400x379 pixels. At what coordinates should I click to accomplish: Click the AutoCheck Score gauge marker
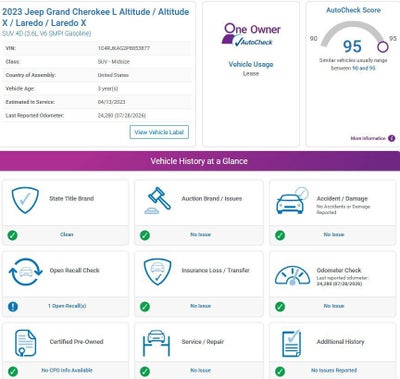pyautogui.click(x=383, y=47)
